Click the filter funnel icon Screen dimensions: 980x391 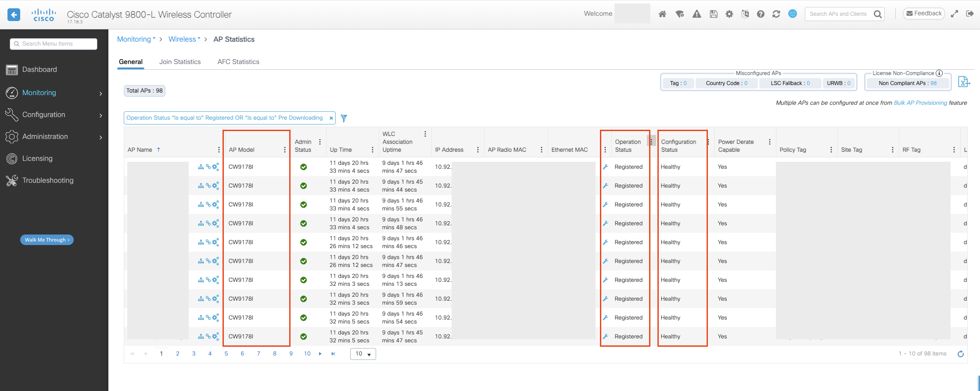pos(344,118)
